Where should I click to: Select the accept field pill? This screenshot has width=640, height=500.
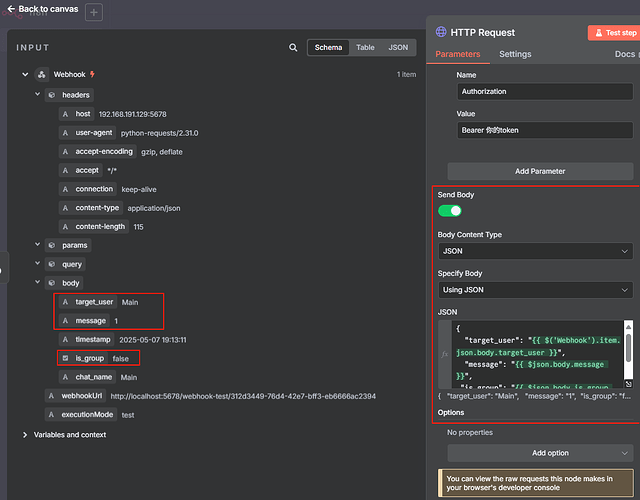(80, 170)
